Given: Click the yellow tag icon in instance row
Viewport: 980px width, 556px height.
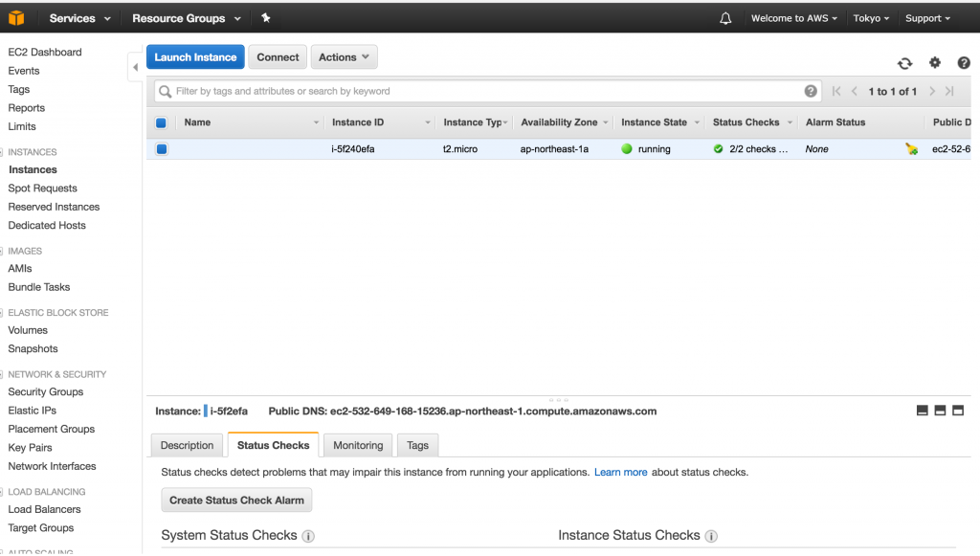Looking at the screenshot, I should (911, 148).
